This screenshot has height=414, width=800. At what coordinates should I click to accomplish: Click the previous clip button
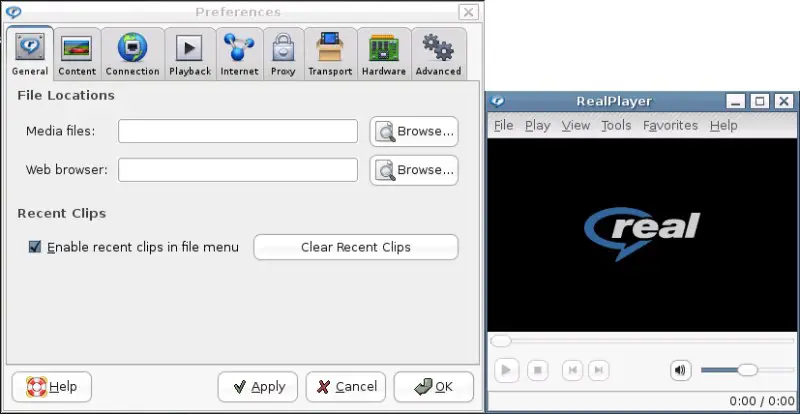pyautogui.click(x=572, y=370)
